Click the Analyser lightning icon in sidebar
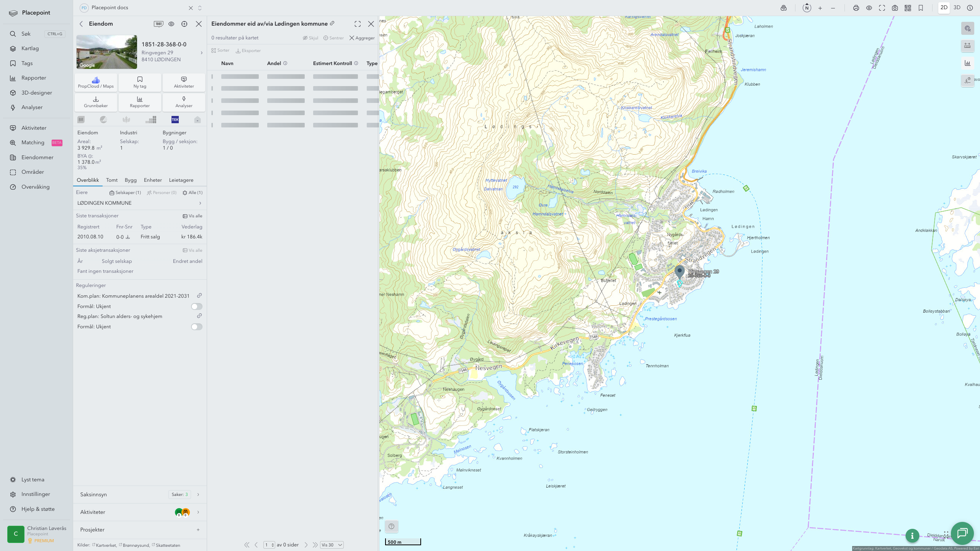 pyautogui.click(x=13, y=108)
